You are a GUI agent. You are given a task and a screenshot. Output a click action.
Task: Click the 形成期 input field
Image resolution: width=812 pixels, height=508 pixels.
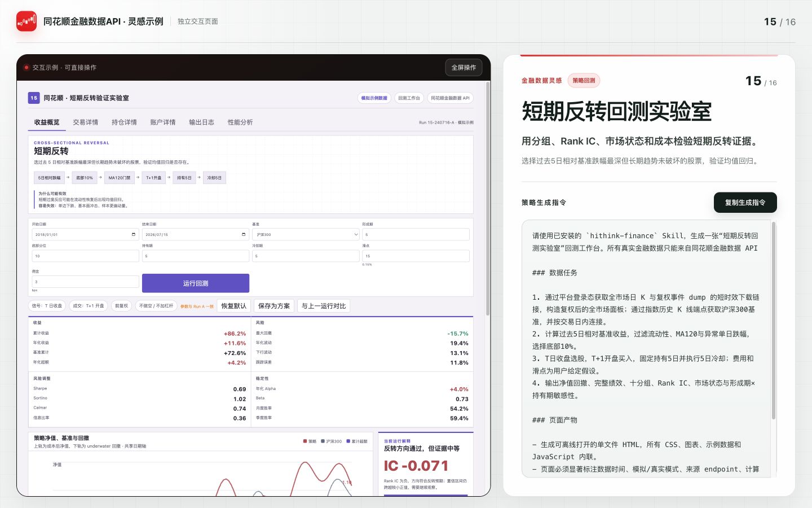coord(416,234)
